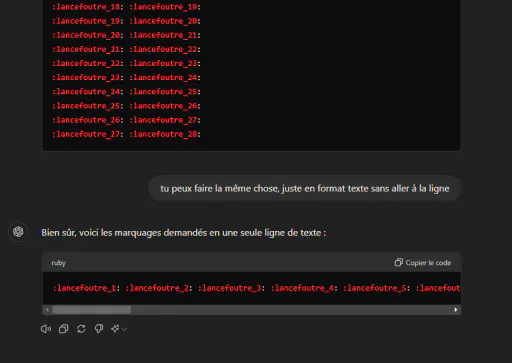Click ':lancefoutre_5:' in the single-line code
This screenshot has height=363, width=512.
[376, 288]
